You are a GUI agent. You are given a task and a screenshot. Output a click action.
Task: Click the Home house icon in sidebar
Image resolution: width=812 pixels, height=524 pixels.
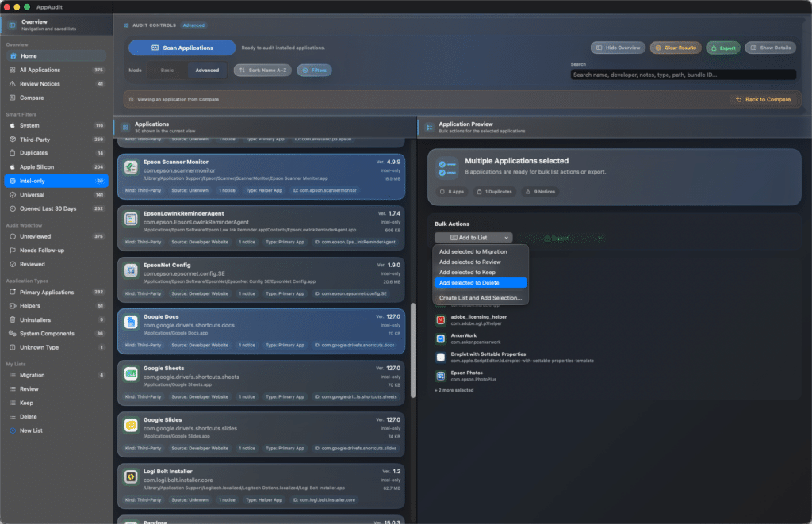pos(13,56)
